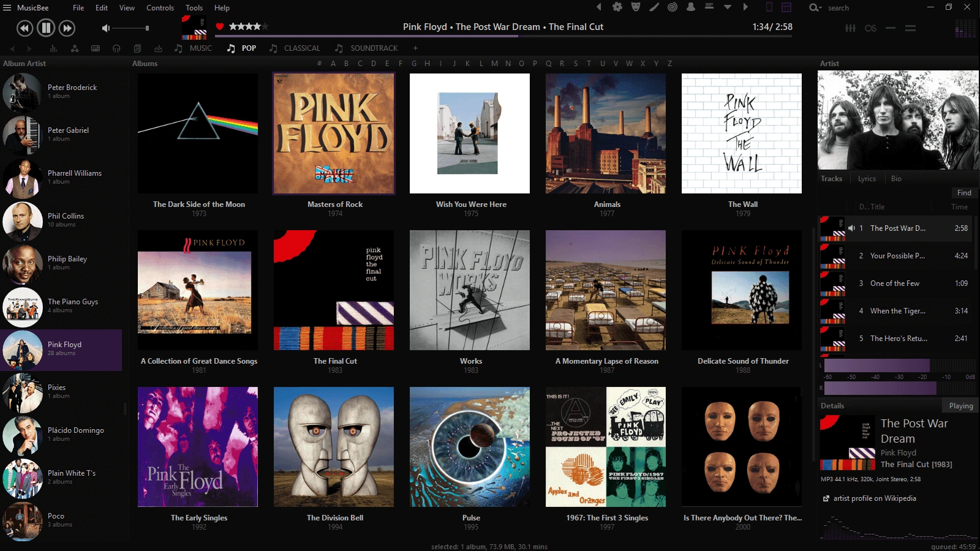This screenshot has height=551, width=980.
Task: Select The Wall album cover
Action: click(741, 133)
